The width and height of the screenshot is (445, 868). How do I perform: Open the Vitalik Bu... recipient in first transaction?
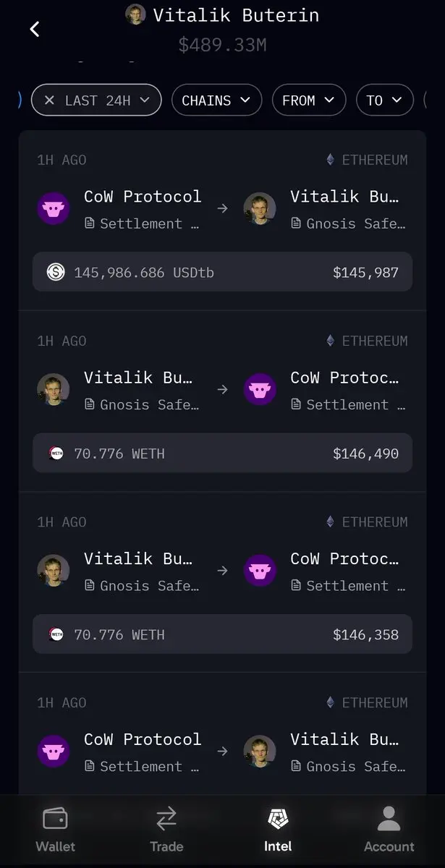344,208
